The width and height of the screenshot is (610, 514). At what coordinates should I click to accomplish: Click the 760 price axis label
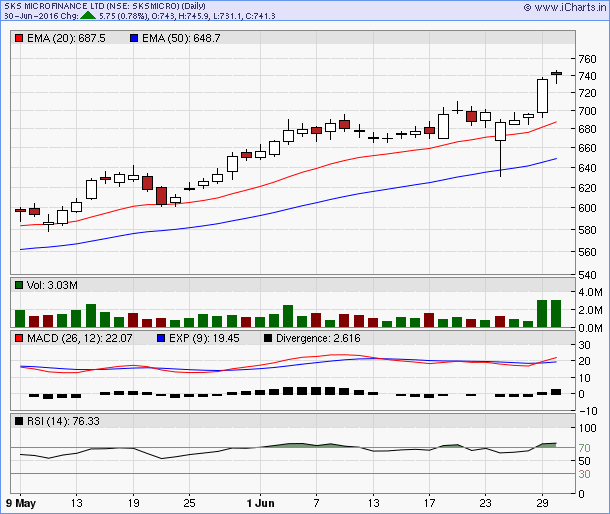[x=587, y=59]
